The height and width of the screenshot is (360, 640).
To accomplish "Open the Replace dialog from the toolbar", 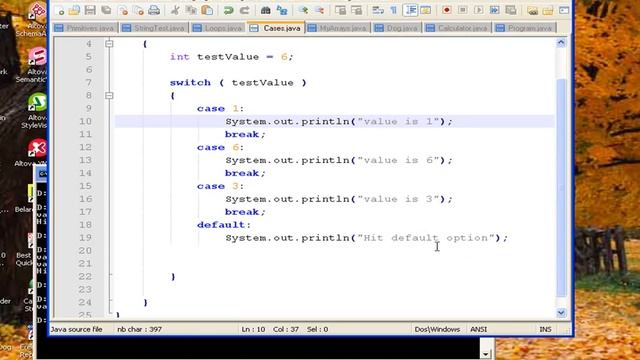I will tap(282, 10).
